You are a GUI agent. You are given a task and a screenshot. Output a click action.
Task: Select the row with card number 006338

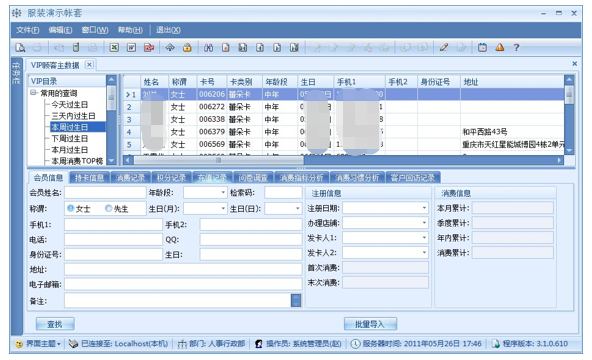pos(344,119)
